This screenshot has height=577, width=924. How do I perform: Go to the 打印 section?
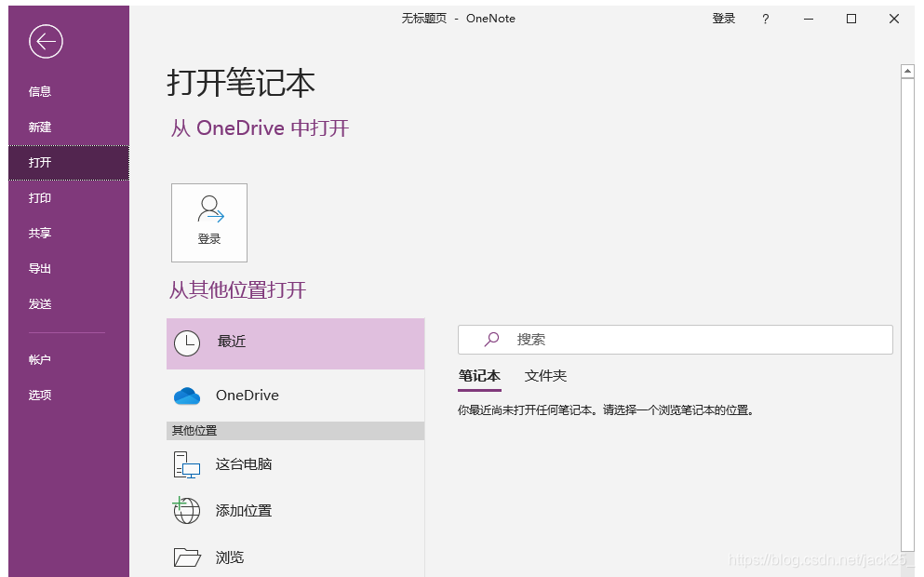69,198
